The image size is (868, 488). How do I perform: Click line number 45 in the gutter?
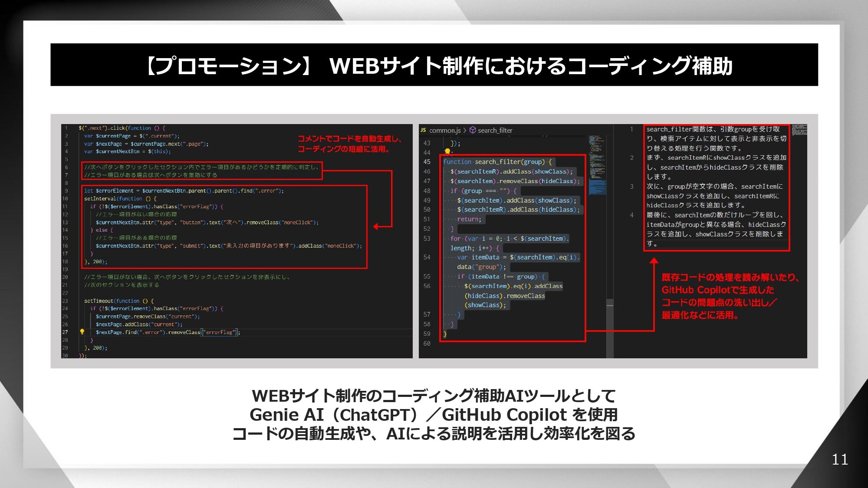(x=428, y=161)
